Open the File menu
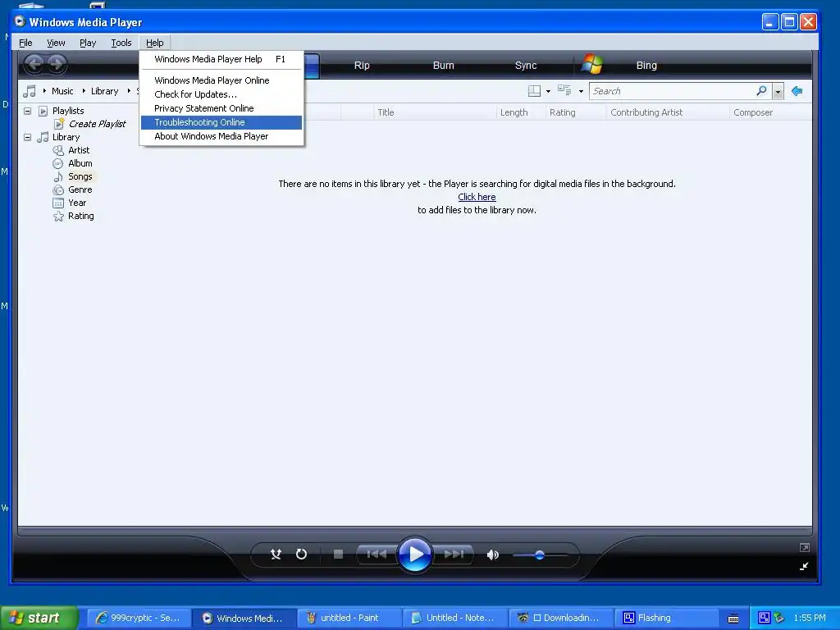The width and height of the screenshot is (840, 630). point(25,43)
